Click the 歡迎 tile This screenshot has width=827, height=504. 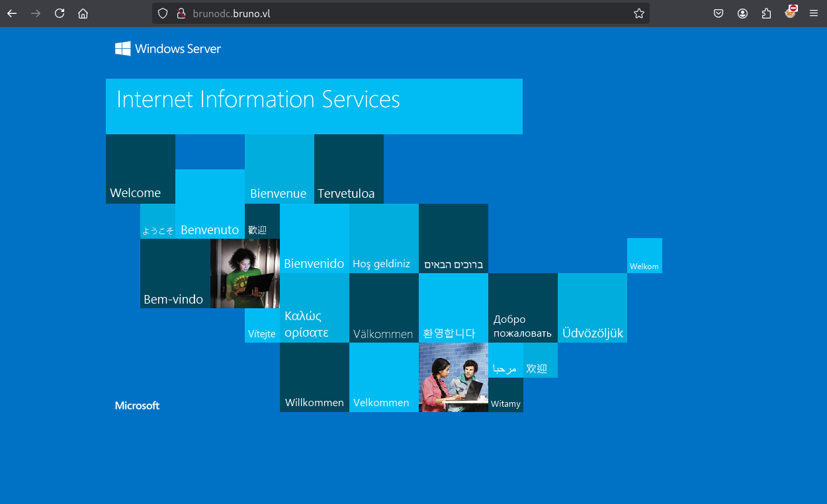point(262,221)
